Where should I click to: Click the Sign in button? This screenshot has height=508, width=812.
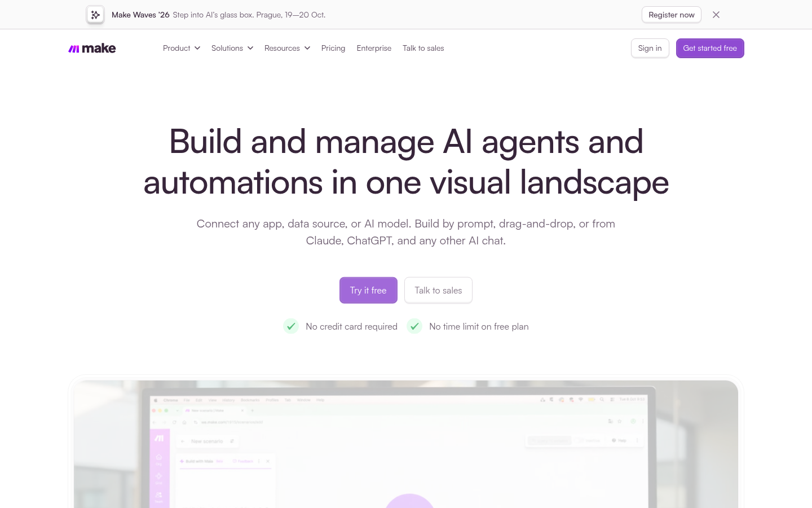[x=650, y=49]
